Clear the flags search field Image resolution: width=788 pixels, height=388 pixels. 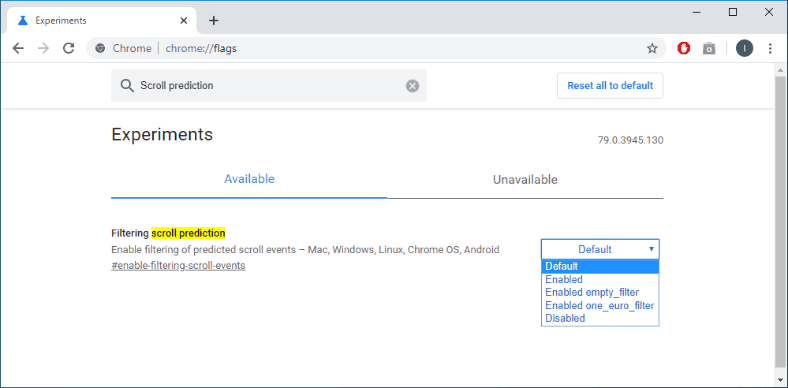(412, 86)
